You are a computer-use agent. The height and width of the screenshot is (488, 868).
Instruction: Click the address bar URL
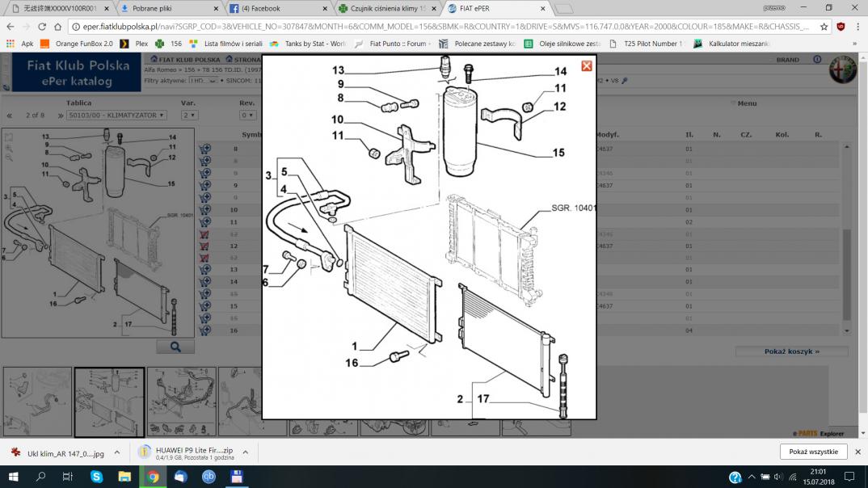[x=445, y=27]
